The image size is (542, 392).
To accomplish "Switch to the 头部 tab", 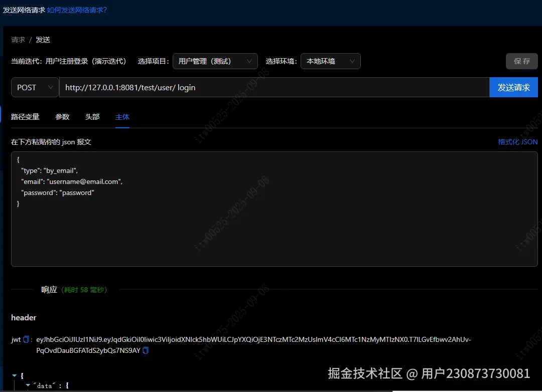I will [x=92, y=117].
